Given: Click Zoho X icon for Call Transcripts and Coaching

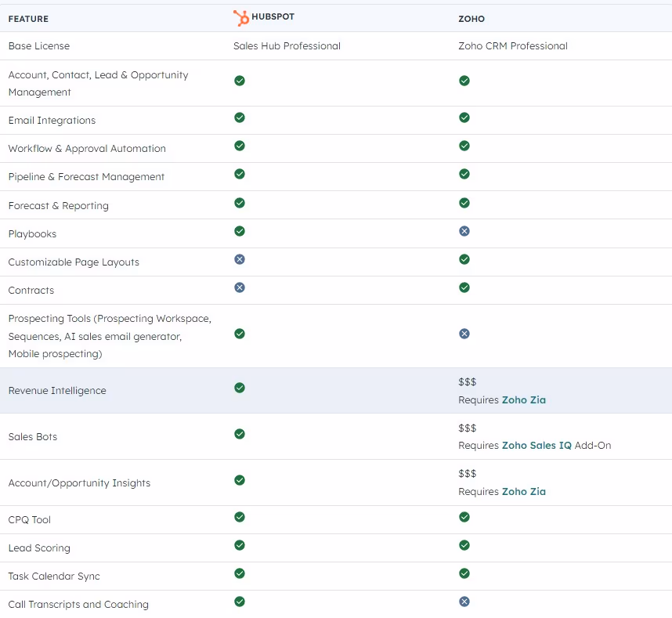Looking at the screenshot, I should [464, 602].
